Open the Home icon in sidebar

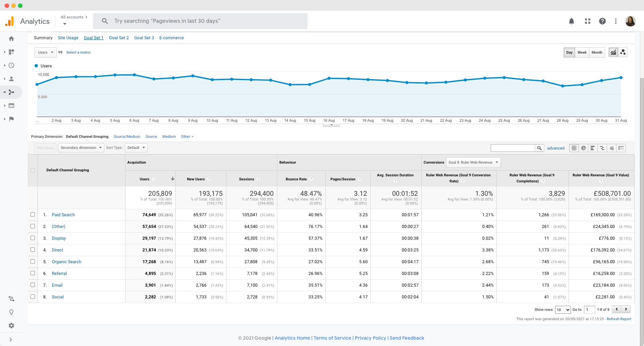click(x=11, y=39)
